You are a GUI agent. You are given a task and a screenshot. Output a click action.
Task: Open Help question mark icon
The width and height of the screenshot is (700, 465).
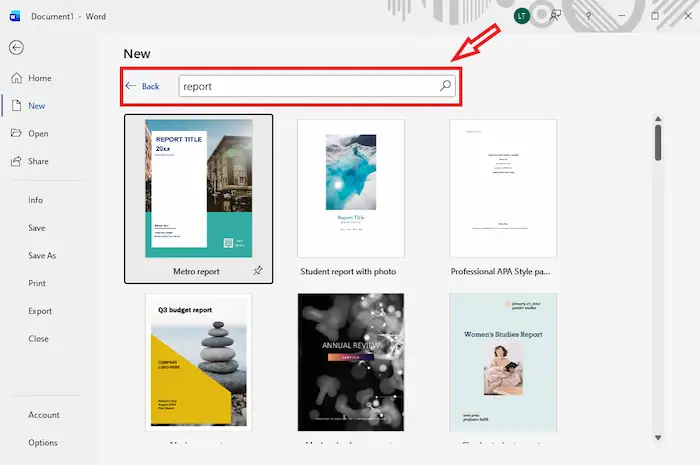pyautogui.click(x=588, y=16)
